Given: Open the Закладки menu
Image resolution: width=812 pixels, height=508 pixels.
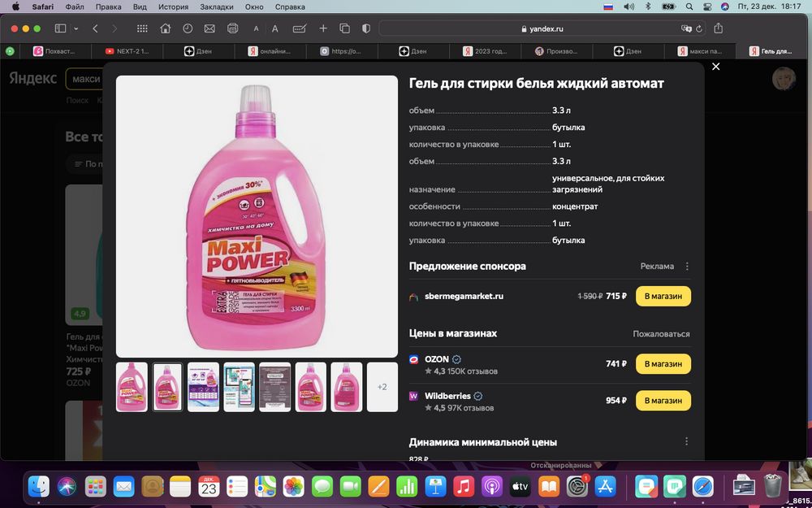Looking at the screenshot, I should (217, 7).
